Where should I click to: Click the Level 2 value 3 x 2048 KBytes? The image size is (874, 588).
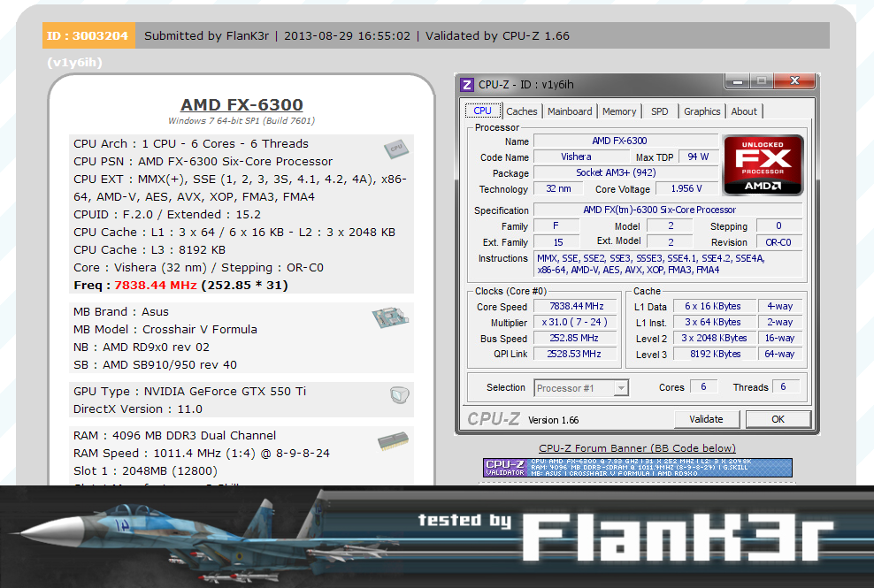714,339
